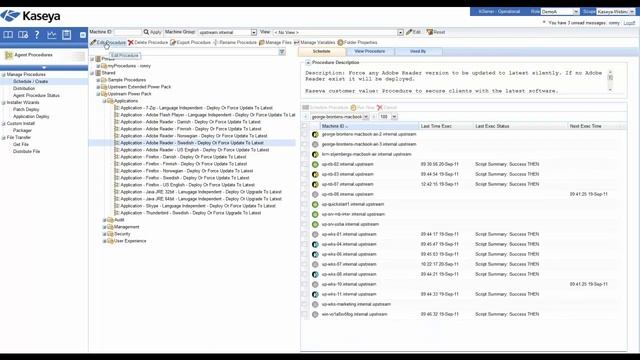Click the Schedule Procedure calendar icon

point(305,107)
